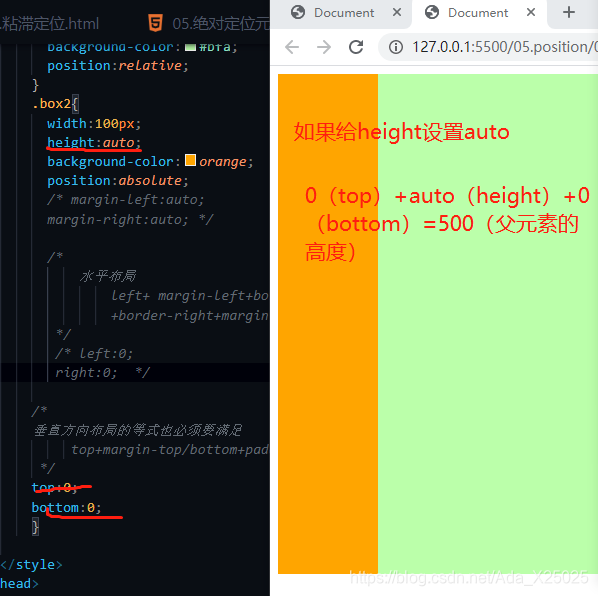
Task: Open the 粘滞定位.html editor tab
Action: (x=50, y=24)
